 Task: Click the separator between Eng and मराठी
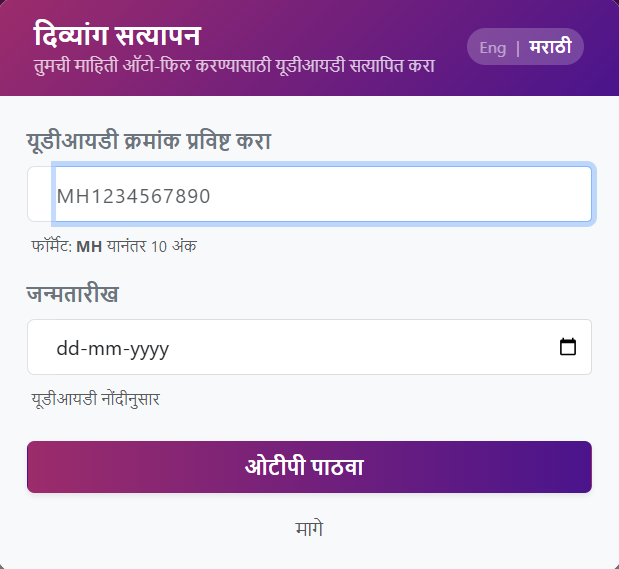(518, 48)
